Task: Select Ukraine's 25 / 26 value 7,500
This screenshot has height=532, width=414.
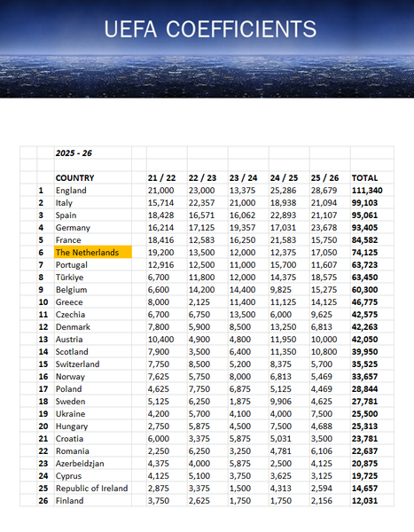Action: [x=330, y=413]
